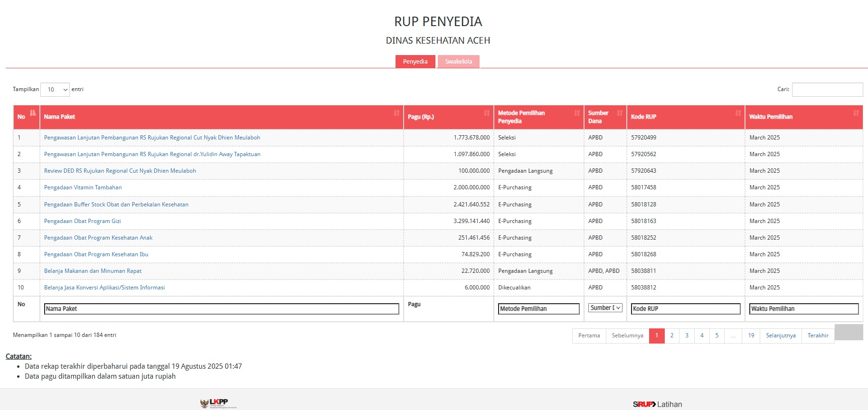The height and width of the screenshot is (410, 868).
Task: Click sort arrows in Pagu (Rp.) header
Action: [487, 113]
